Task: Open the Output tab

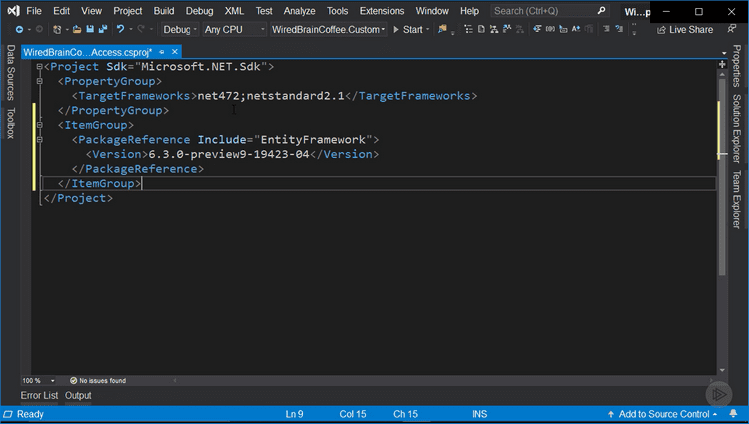Action: [x=78, y=395]
